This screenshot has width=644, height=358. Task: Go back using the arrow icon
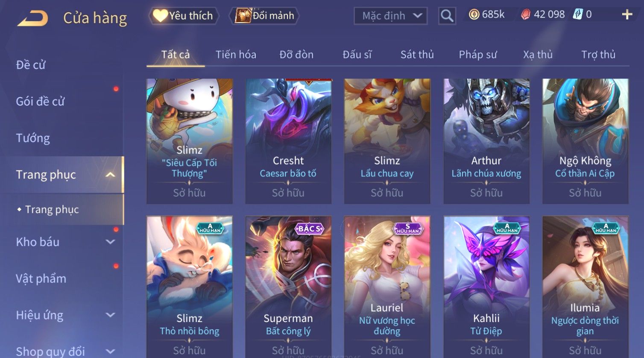(32, 18)
